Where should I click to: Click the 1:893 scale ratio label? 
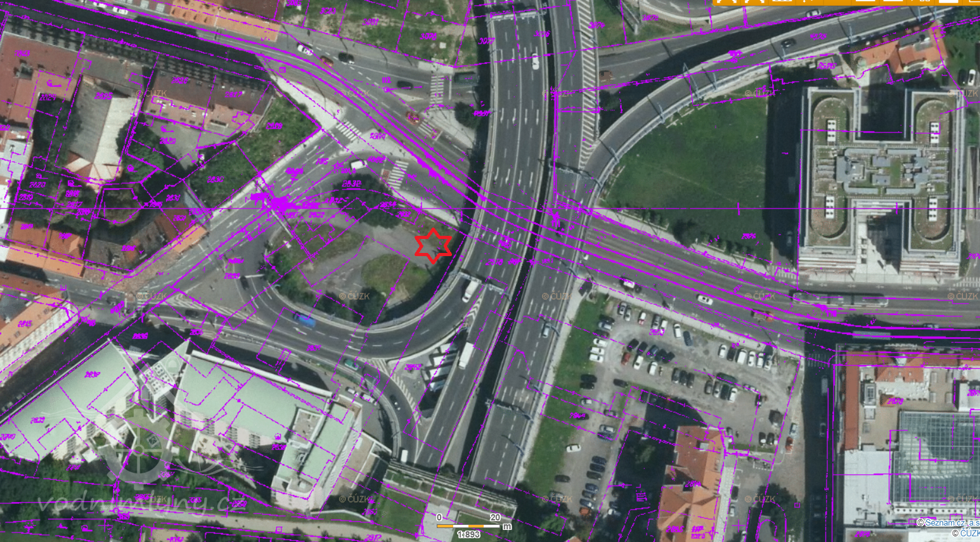point(468,534)
